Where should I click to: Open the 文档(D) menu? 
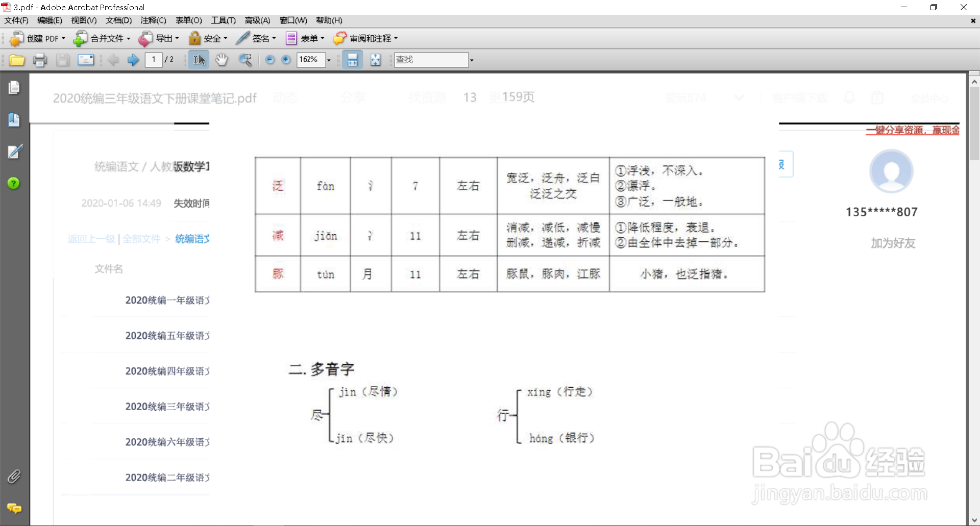(x=117, y=20)
